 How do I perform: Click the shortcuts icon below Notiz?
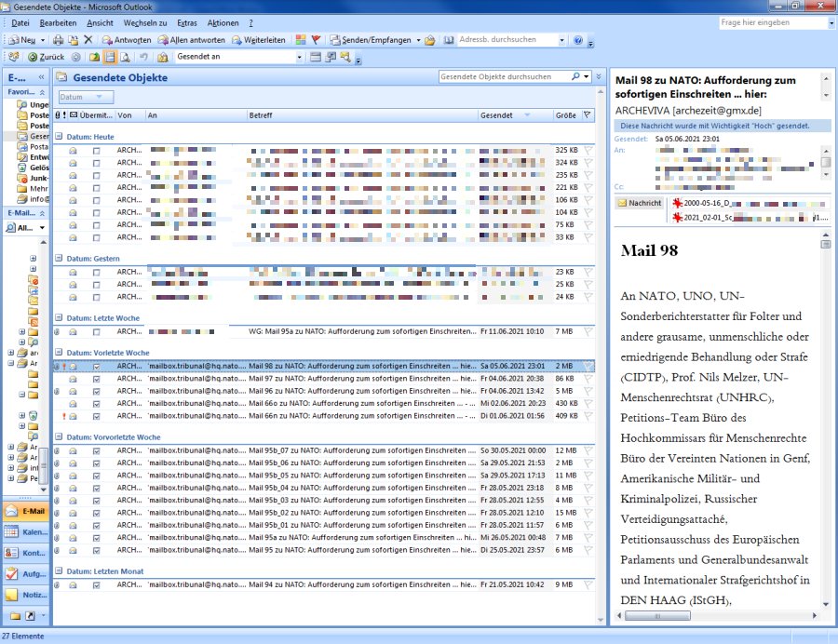[31, 616]
